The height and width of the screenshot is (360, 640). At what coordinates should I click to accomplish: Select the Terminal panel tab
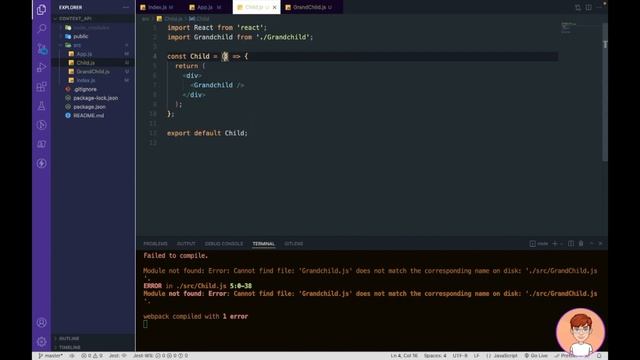(264, 244)
